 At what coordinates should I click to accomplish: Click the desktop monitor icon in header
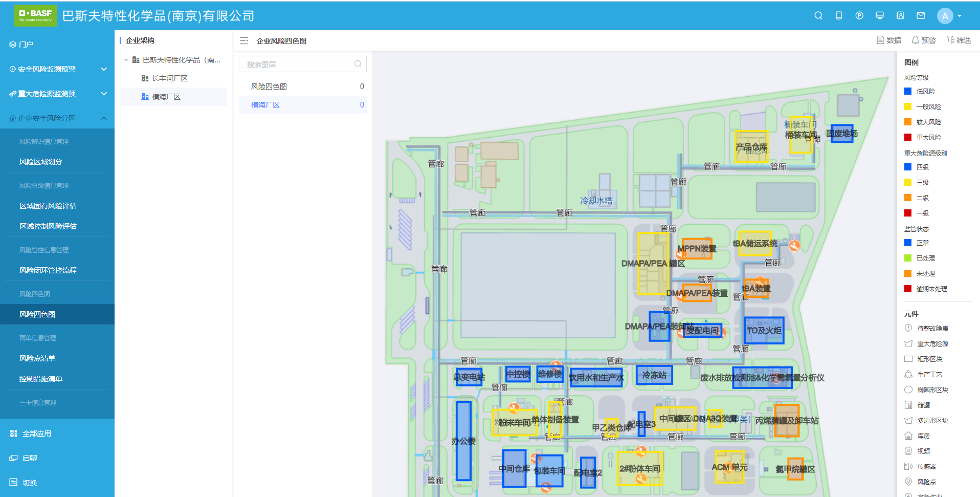(880, 16)
